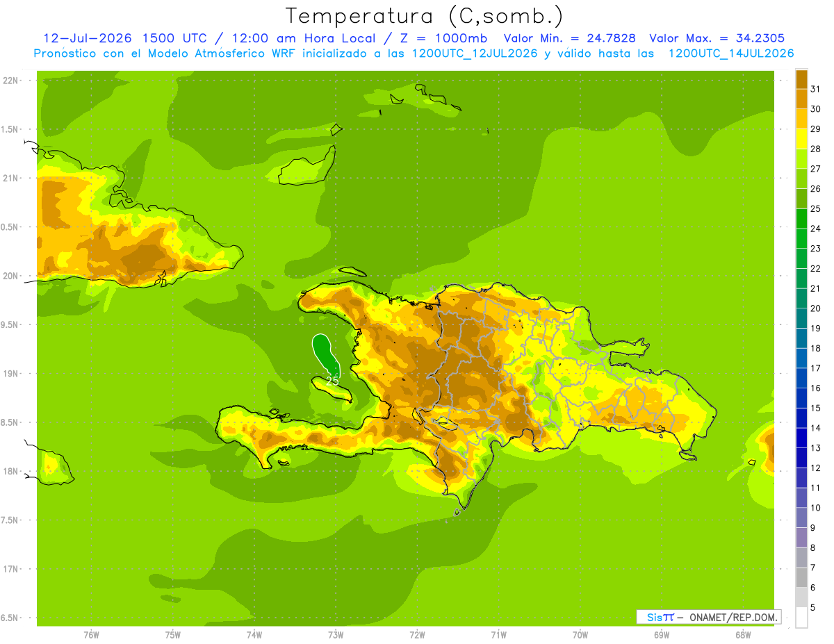Click the "15" value on the color scale
The image size is (834, 644).
(816, 408)
